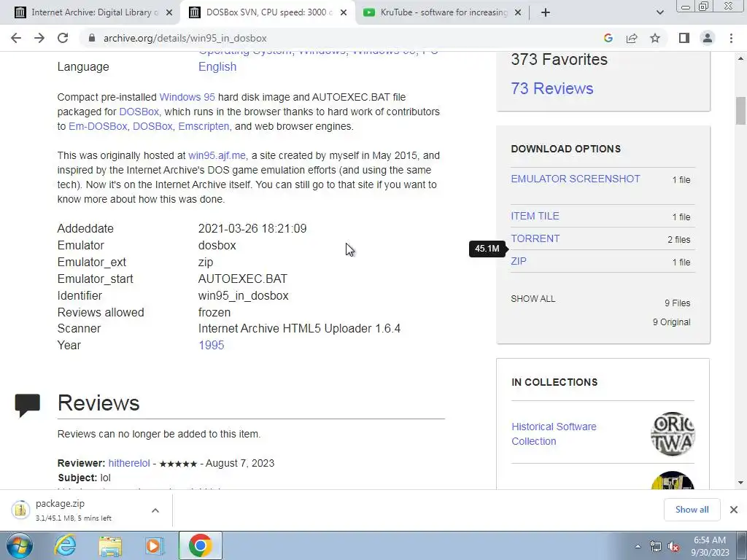
Task: Expand the tab search dropdown arrow
Action: 659,12
